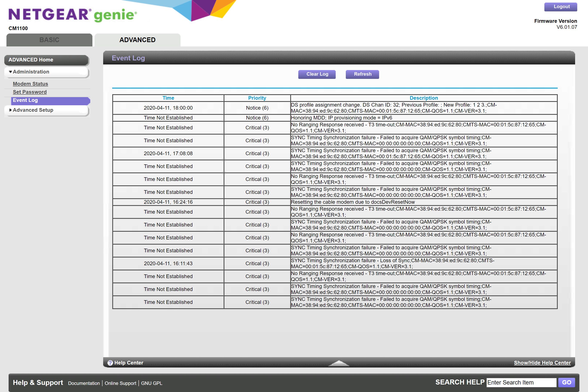Image resolution: width=588 pixels, height=392 pixels.
Task: Refresh the event log
Action: [362, 74]
